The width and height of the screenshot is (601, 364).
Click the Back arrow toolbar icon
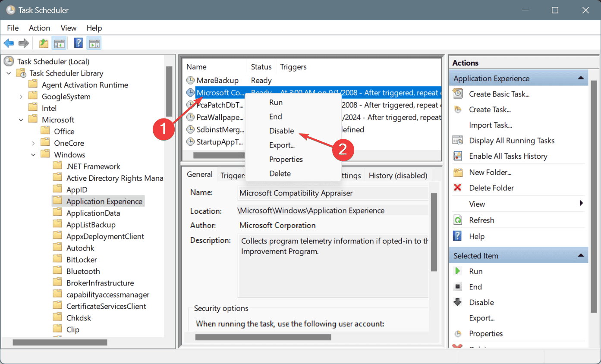(x=9, y=43)
